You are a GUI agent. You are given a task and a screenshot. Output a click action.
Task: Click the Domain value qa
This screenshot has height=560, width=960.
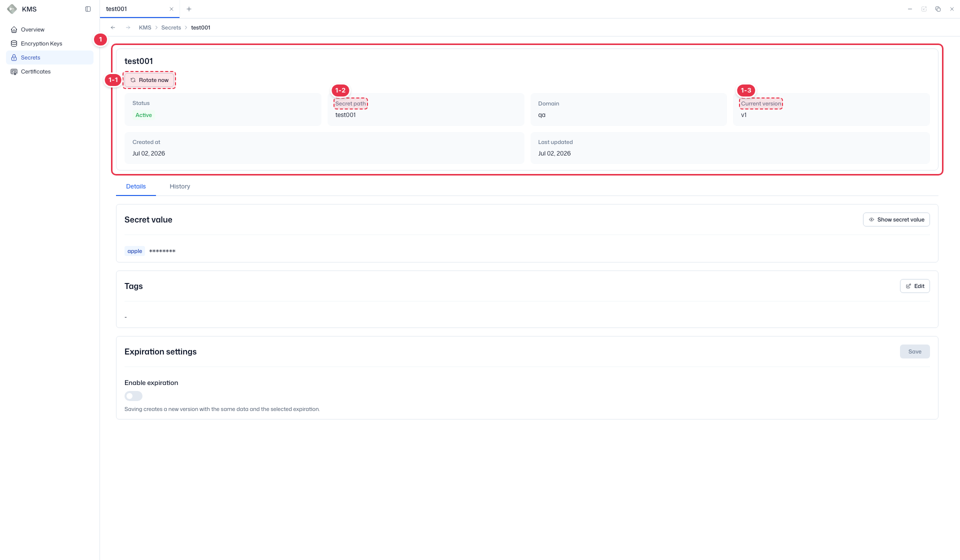click(541, 115)
